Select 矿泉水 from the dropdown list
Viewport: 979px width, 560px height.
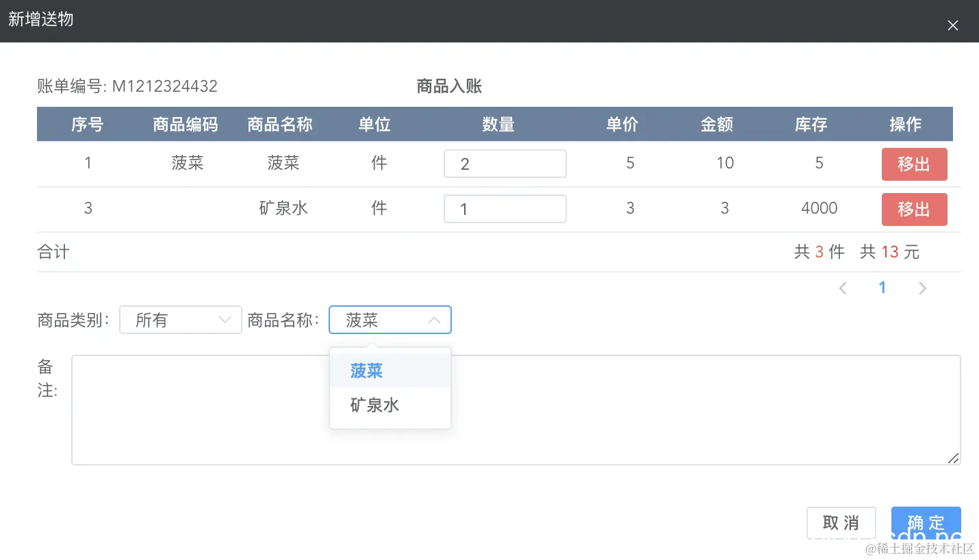tap(374, 405)
